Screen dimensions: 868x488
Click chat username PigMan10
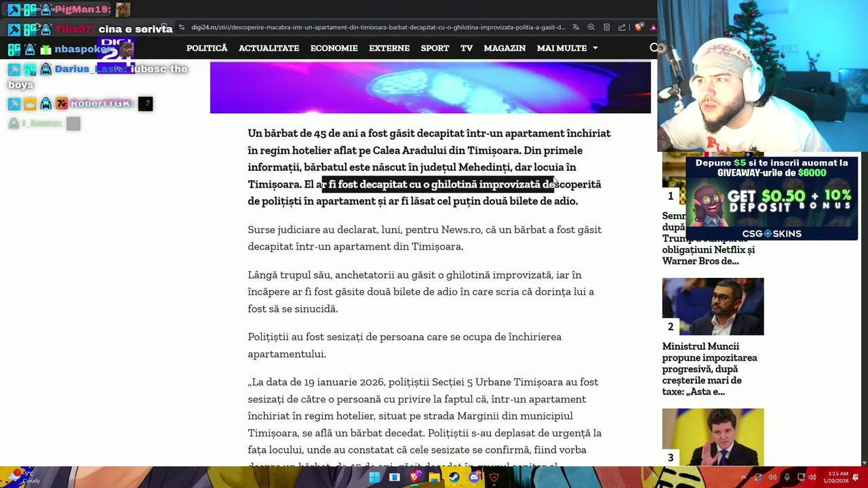pos(82,9)
